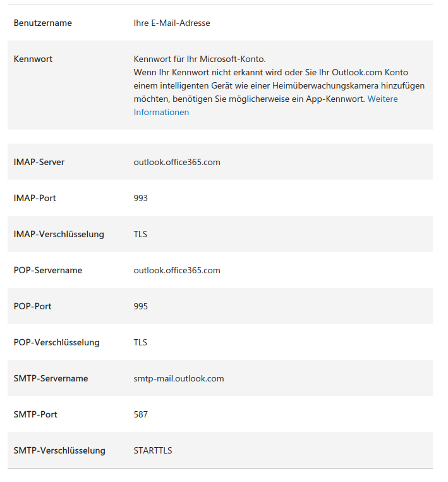
Task: Click the IMAP port number 993
Action: pos(141,198)
